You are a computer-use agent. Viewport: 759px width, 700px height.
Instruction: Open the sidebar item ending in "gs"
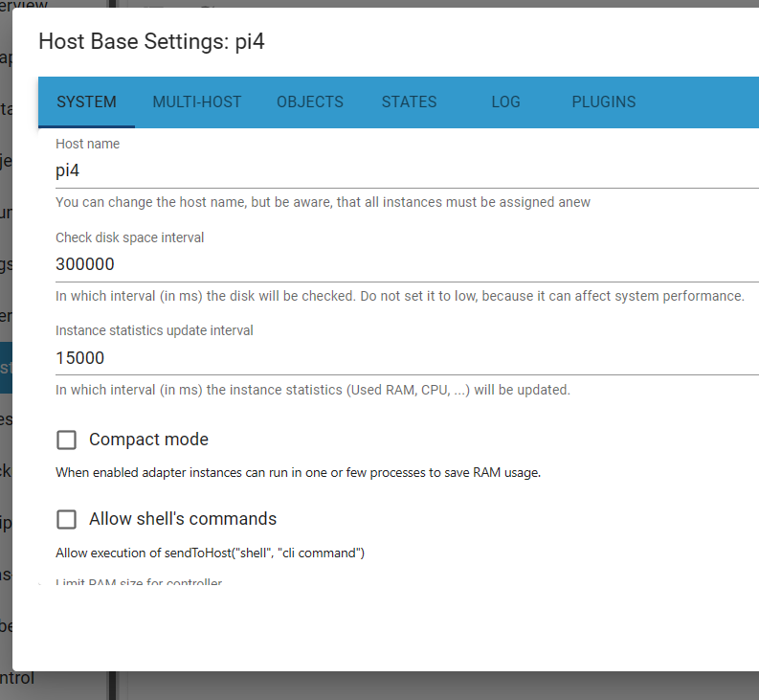[x=6, y=264]
